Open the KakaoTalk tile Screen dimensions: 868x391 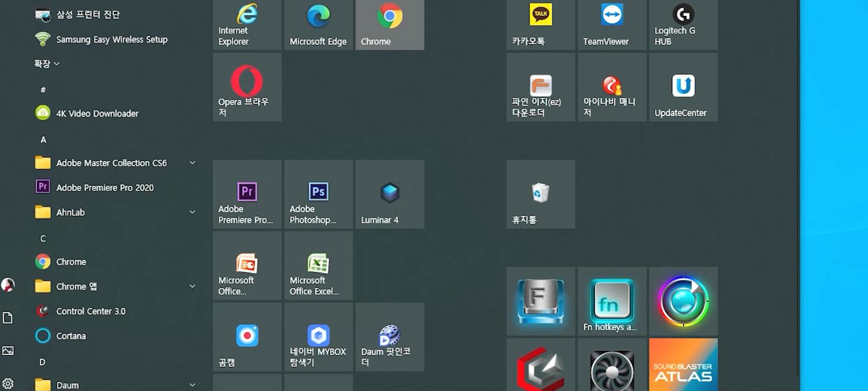541,25
